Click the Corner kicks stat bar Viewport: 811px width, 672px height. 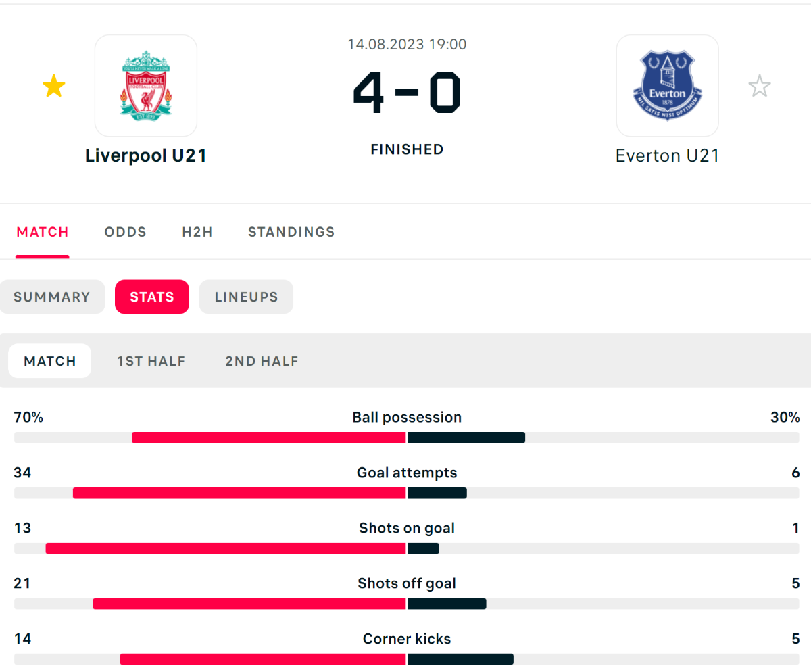tap(406, 659)
